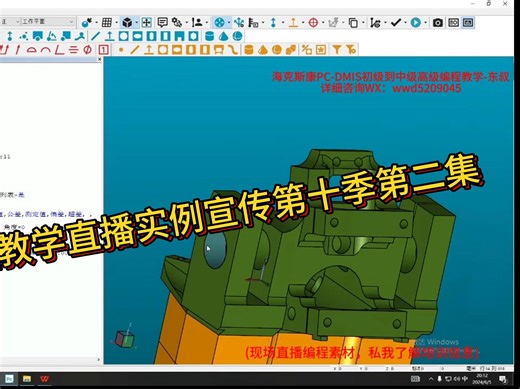
Task: Close the left edit window panel
Action: tap(99, 59)
